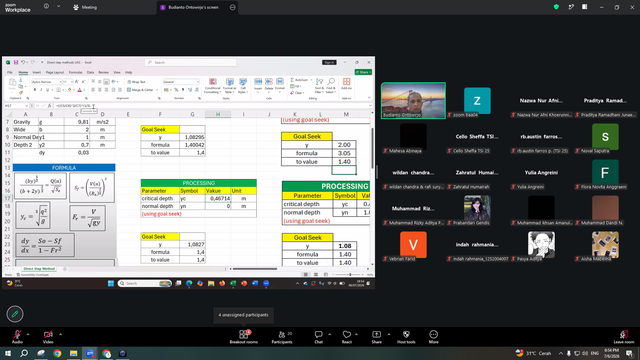Select Vebrian Farid's orange V tile
Screen dimensions: 640x360
413,244
